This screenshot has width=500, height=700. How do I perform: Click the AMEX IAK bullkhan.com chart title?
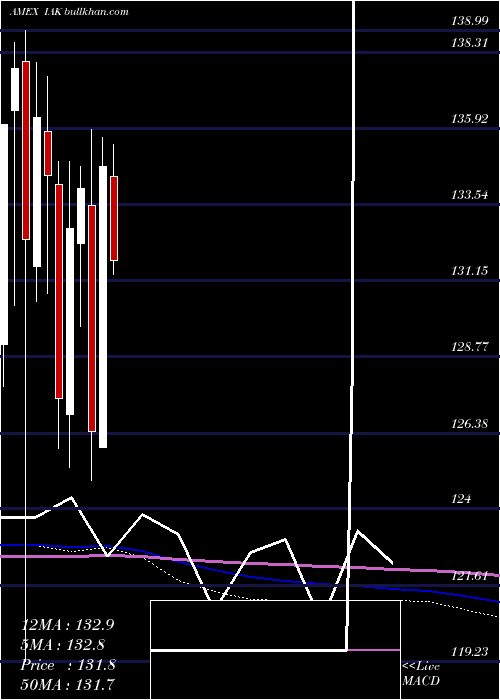point(69,12)
